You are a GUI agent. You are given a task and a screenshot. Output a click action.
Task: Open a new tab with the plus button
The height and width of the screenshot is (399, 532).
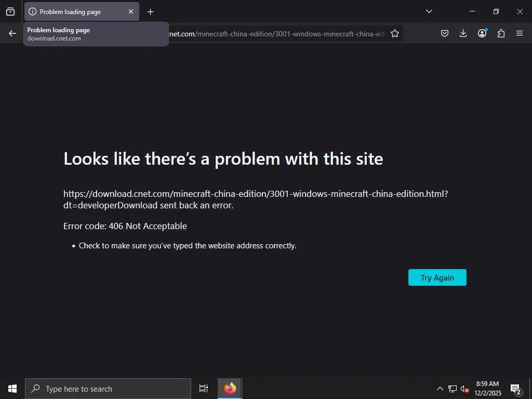pos(150,12)
